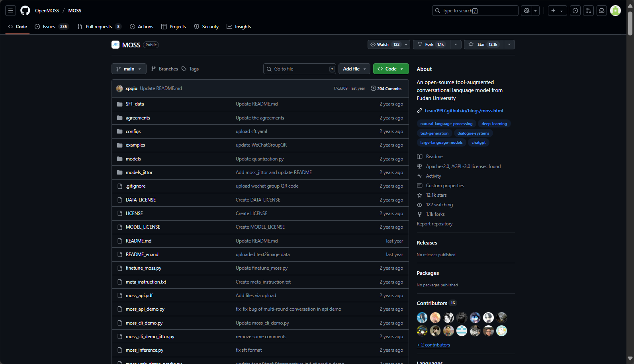Open the + 2 contributors link

coord(433,345)
